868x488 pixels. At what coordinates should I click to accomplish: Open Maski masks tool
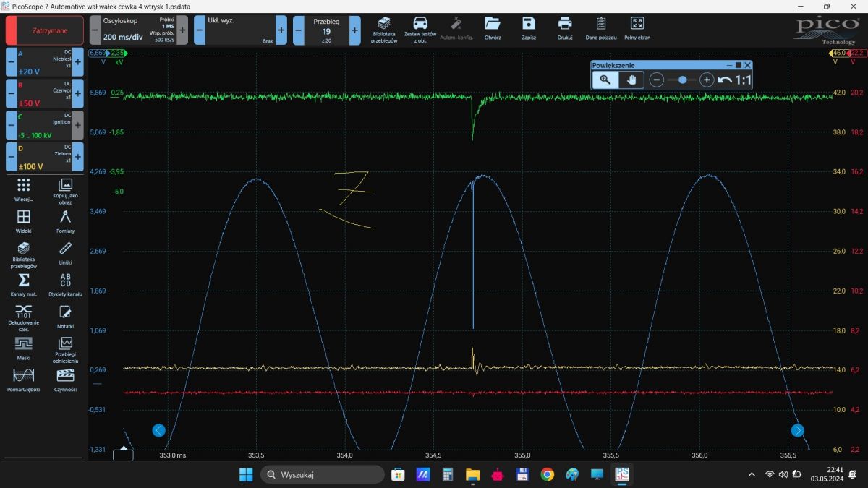click(24, 348)
